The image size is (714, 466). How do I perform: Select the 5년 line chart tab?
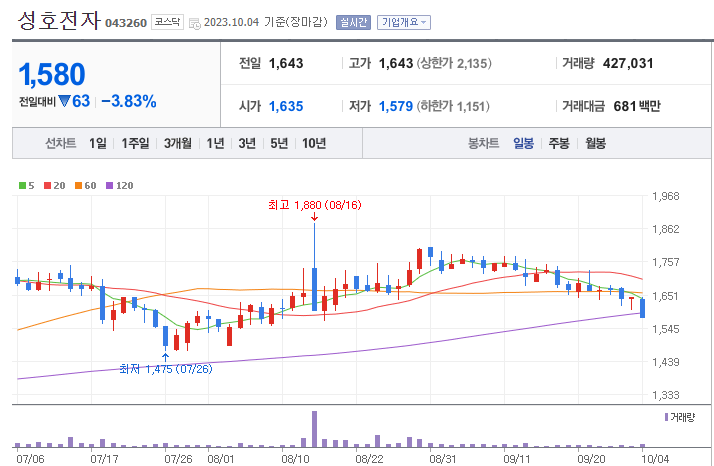(279, 143)
